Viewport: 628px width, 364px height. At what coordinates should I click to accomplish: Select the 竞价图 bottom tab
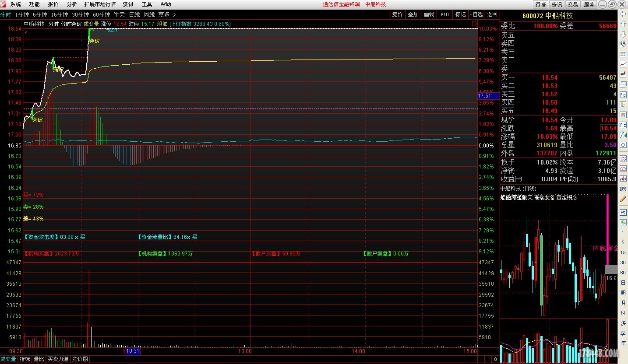click(x=80, y=359)
